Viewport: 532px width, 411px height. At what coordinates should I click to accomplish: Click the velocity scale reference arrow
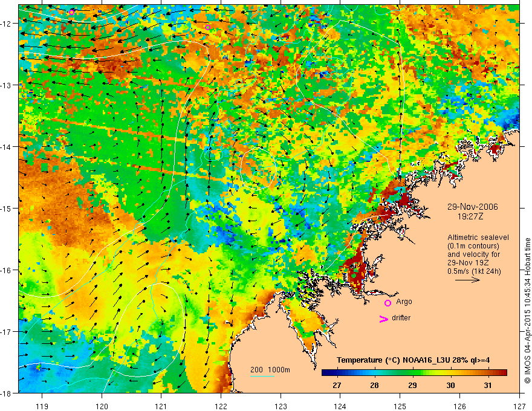pos(467,280)
